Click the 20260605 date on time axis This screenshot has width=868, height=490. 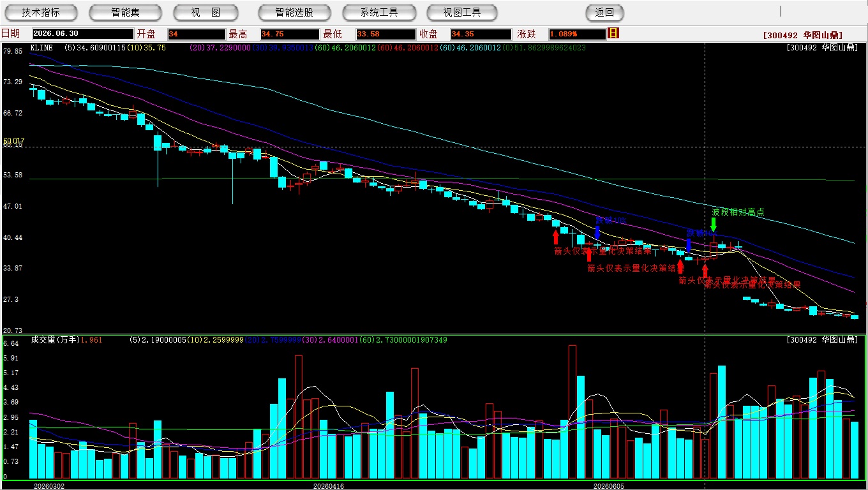(609, 486)
